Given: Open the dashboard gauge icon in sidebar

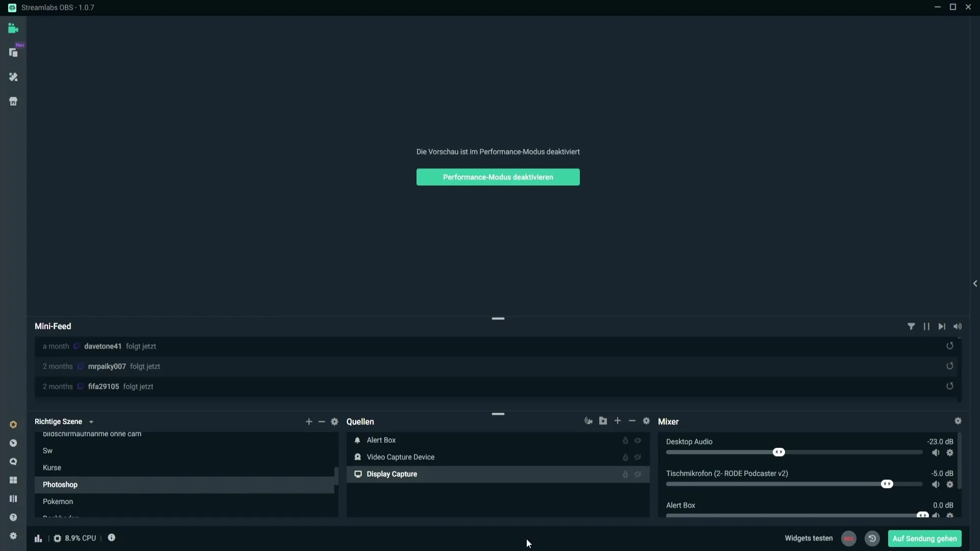Looking at the screenshot, I should click(13, 443).
